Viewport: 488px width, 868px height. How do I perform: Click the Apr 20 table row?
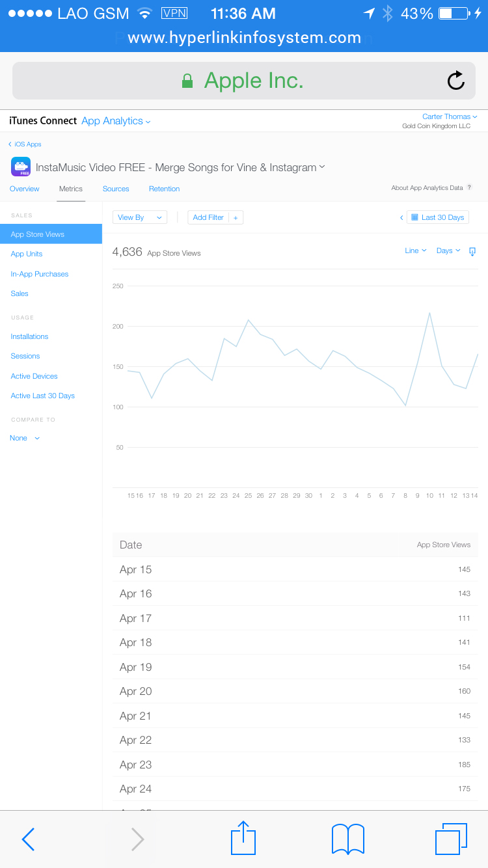[295, 691]
